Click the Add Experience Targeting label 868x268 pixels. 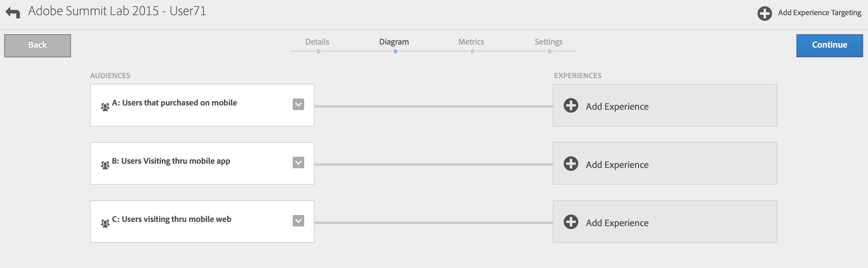[x=819, y=13]
